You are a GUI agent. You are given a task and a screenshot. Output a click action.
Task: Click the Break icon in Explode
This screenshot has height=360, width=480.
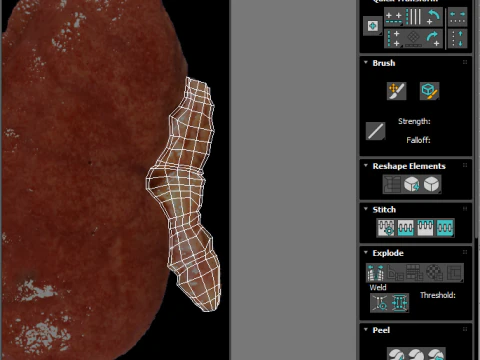[x=376, y=273]
